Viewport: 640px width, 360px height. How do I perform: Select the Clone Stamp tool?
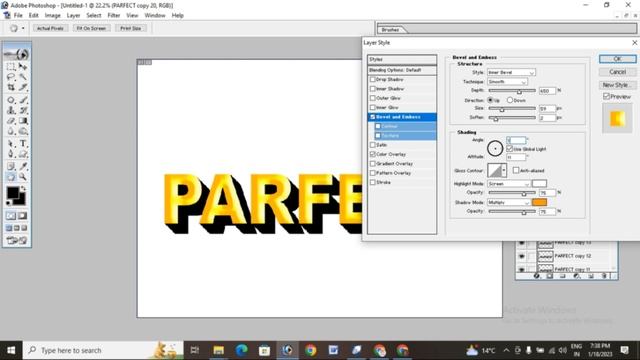(11, 111)
